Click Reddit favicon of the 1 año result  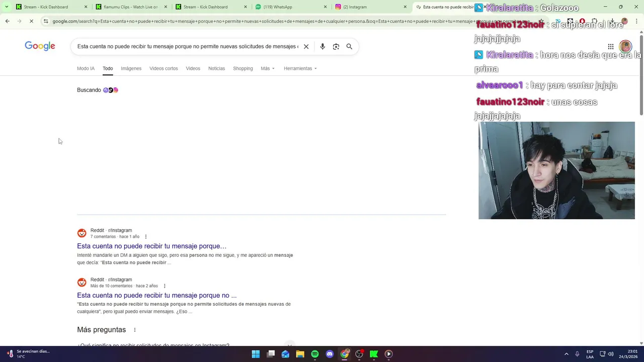[82, 233]
